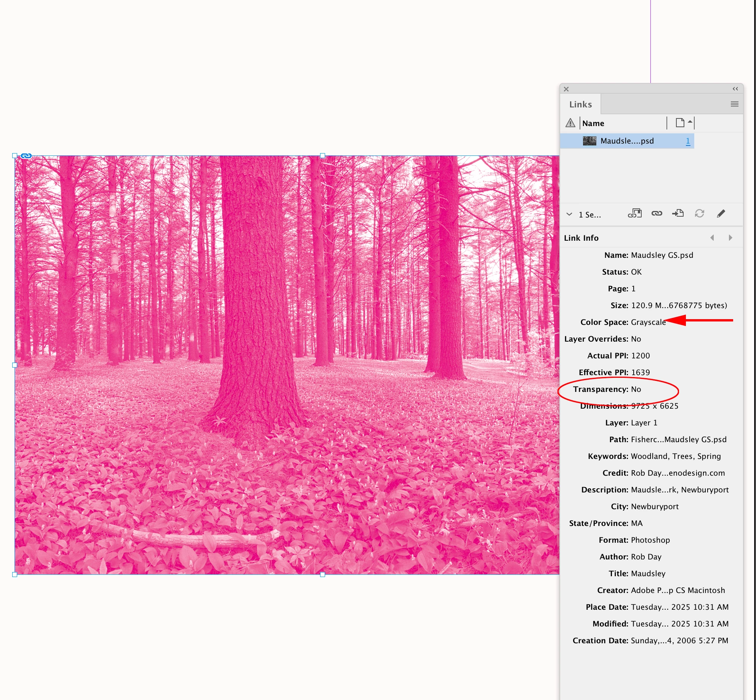
Task: Click the Maudsley thumbnail in Links list
Action: [x=589, y=141]
